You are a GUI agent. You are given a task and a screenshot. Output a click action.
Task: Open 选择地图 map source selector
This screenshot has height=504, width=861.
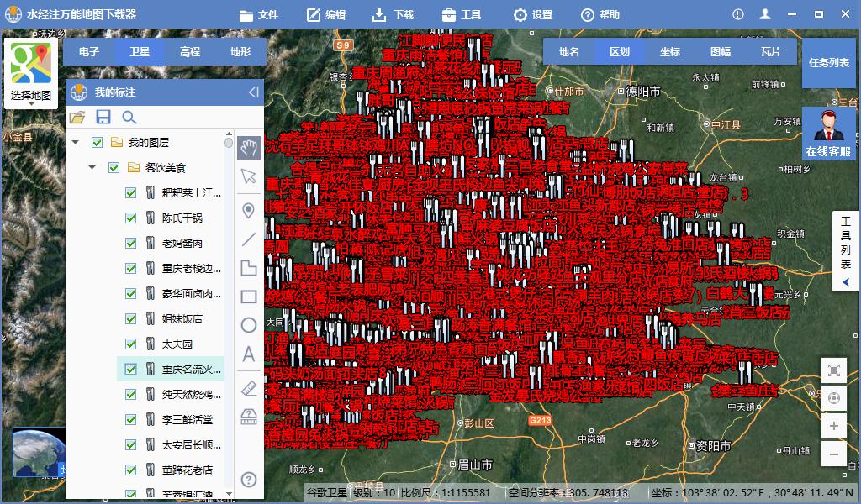tap(31, 73)
